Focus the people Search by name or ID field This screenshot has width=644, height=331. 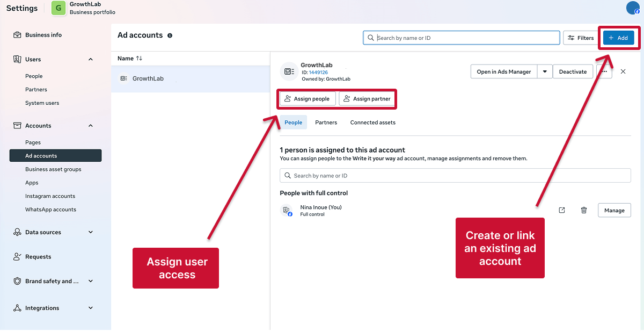[x=455, y=176]
